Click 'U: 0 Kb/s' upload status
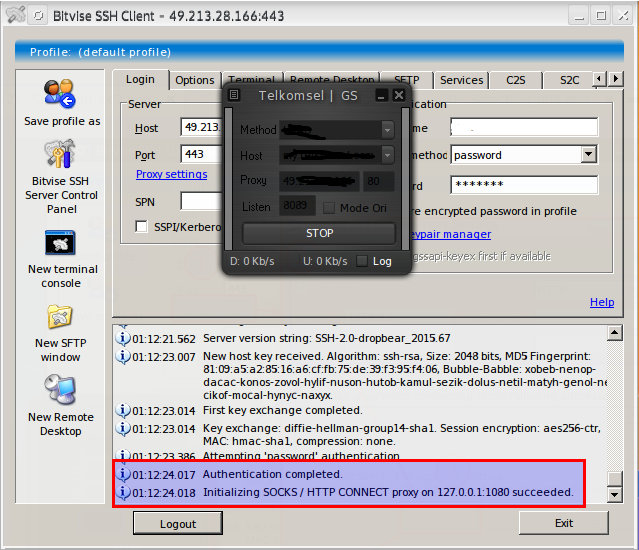639x550 pixels. 325,261
